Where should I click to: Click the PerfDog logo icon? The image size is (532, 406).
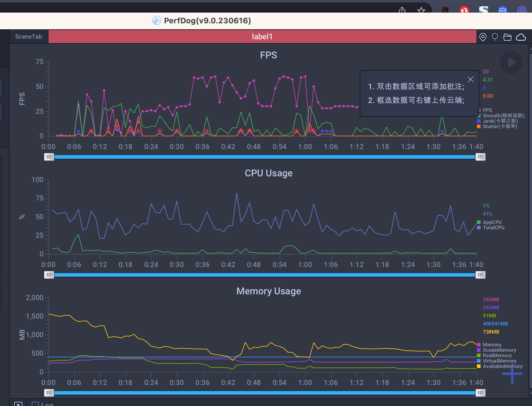tap(156, 20)
